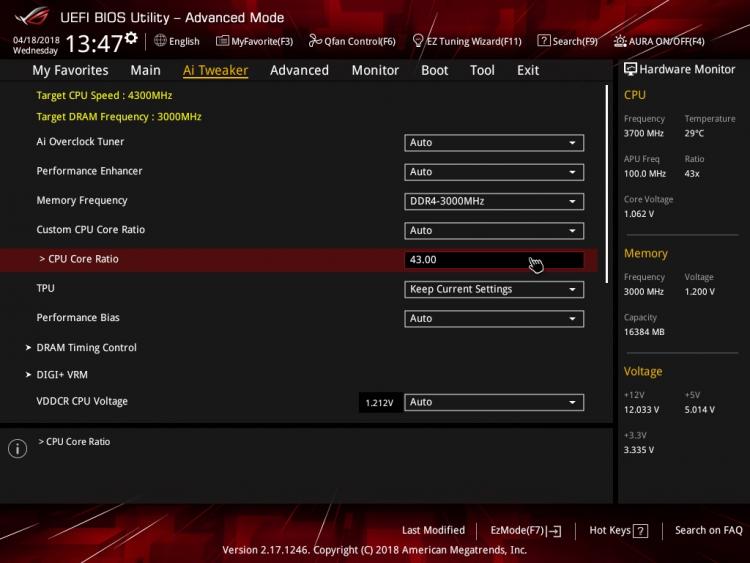The width and height of the screenshot is (750, 563).
Task: Click the globe language icon
Action: 160,41
